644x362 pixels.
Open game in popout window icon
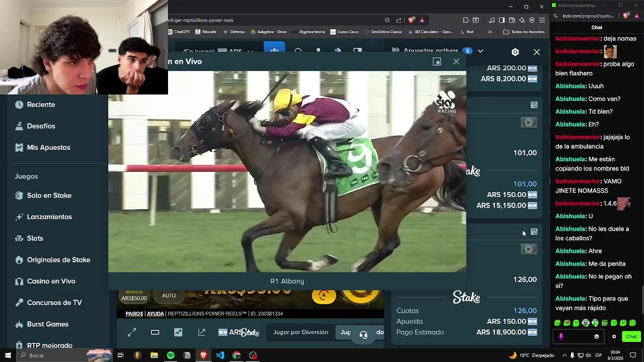pos(202,332)
